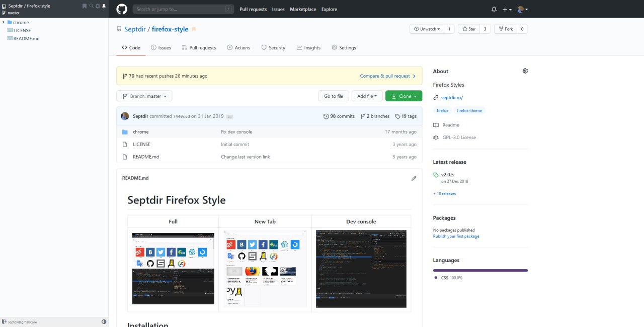Open the notifications bell
This screenshot has width=644, height=327.
click(494, 9)
